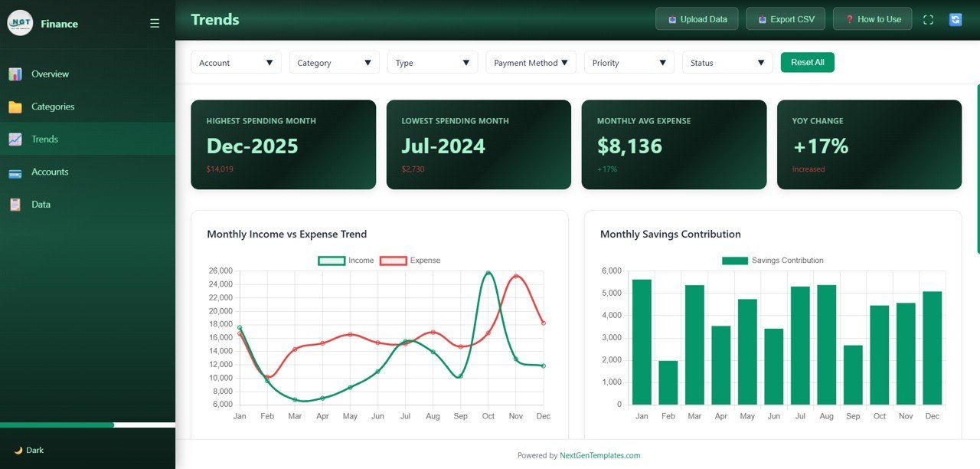Toggle the Savings Contribution legend item
The height and width of the screenshot is (469, 980).
click(x=773, y=260)
